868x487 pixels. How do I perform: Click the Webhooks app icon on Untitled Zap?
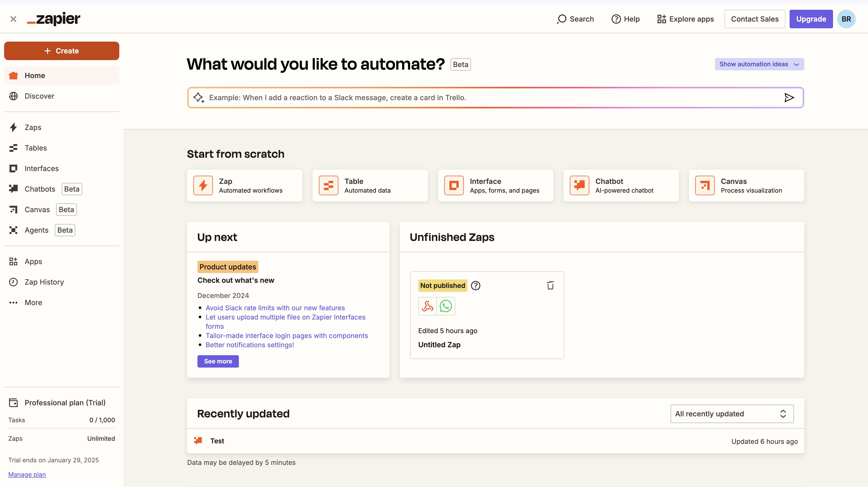coord(427,306)
